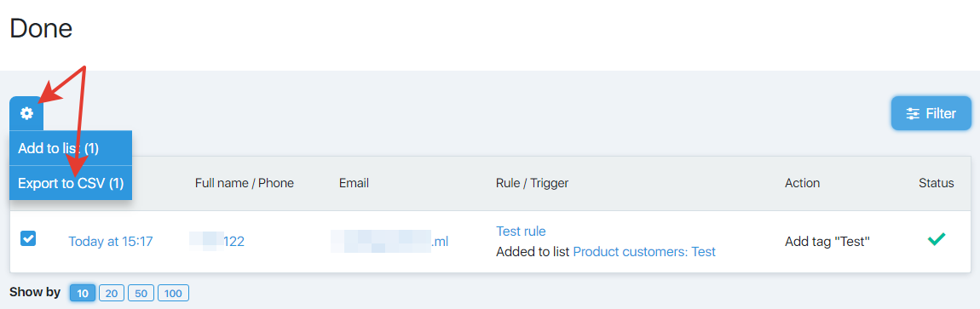The width and height of the screenshot is (980, 309).
Task: Open the Test rule link
Action: tap(521, 231)
